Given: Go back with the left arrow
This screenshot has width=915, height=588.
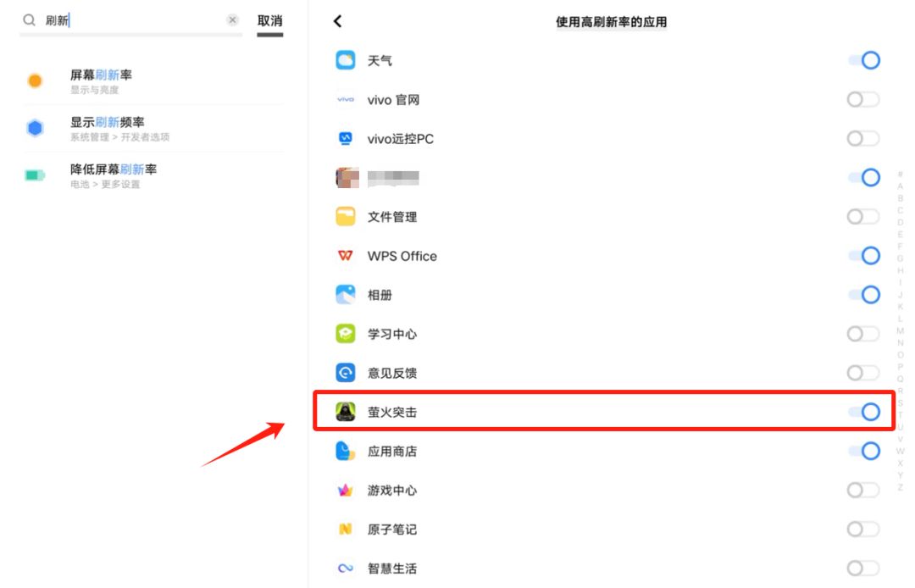Looking at the screenshot, I should [x=337, y=21].
